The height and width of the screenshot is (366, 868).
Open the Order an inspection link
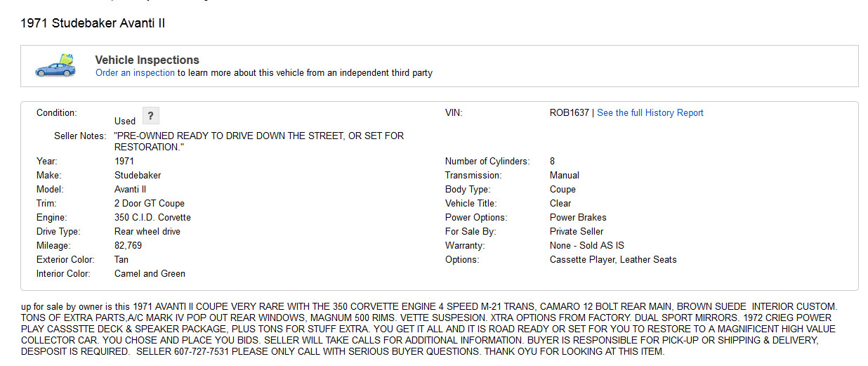(135, 72)
